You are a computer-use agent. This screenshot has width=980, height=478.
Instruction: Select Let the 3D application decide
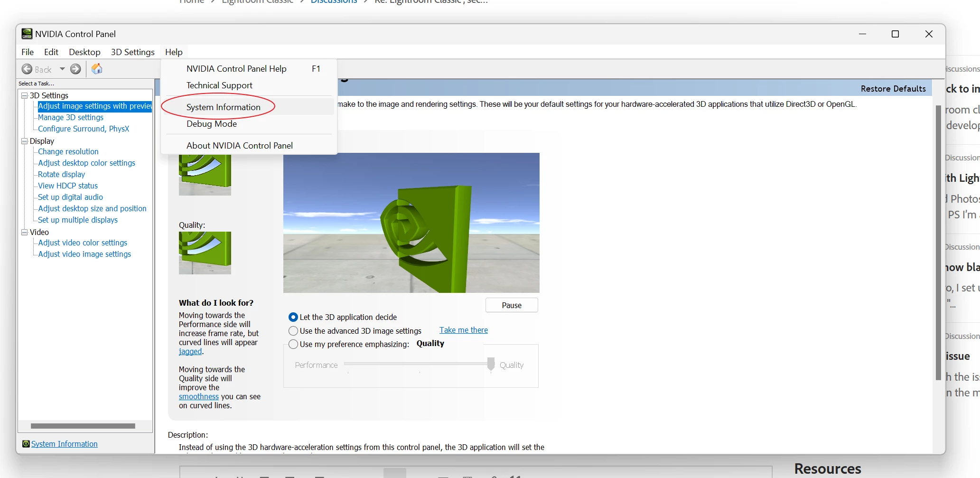pyautogui.click(x=293, y=317)
